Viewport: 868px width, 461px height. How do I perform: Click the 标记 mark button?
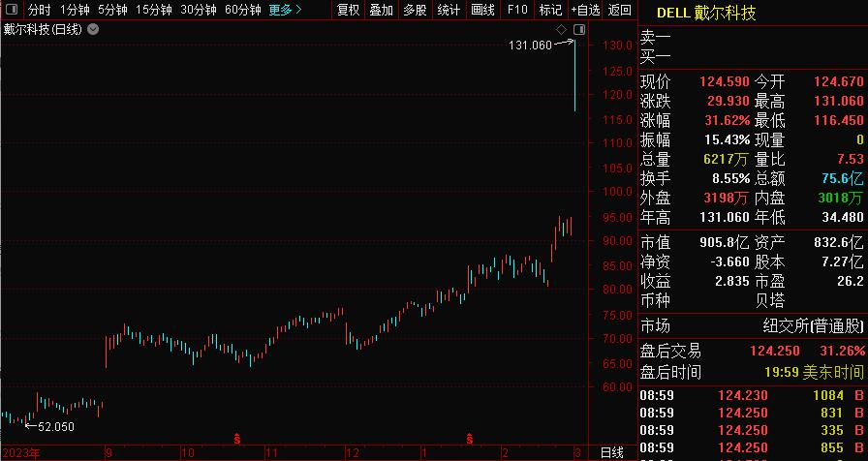click(550, 10)
